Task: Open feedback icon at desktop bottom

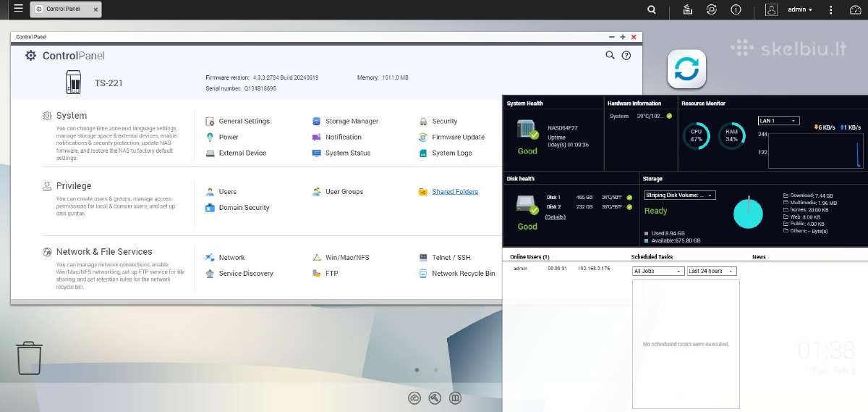Action: coord(456,398)
